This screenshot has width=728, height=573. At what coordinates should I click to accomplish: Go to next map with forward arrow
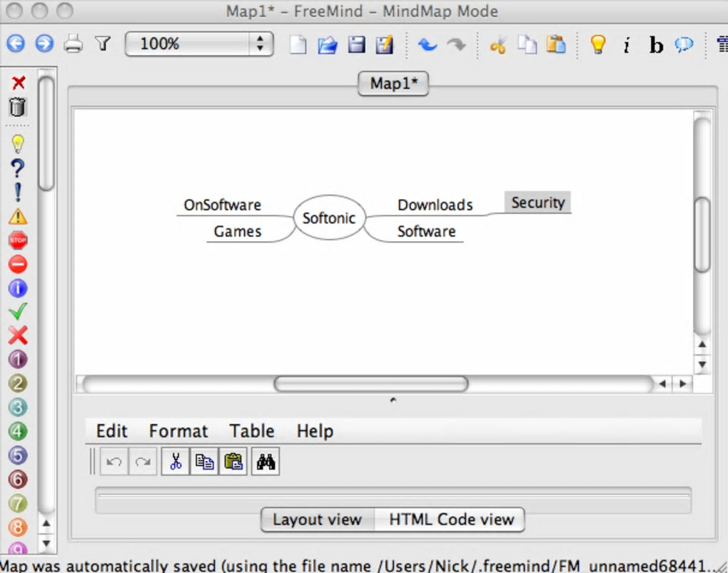(x=44, y=44)
